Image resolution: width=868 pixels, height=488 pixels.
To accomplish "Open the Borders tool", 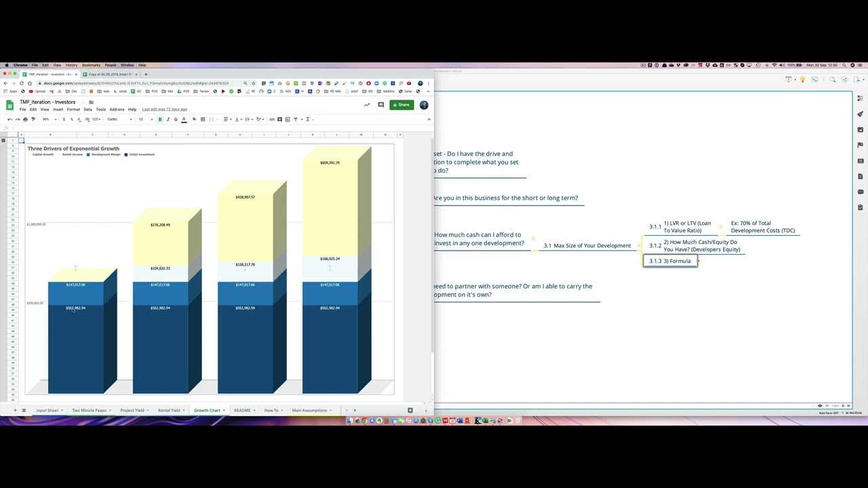I will click(x=203, y=119).
